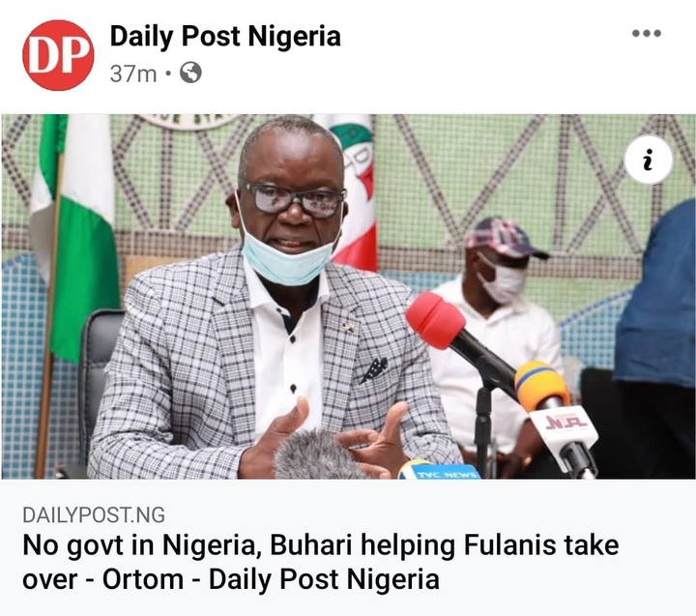Click the 37m post timestamp
Viewport: 696px width, 616px height.
click(133, 73)
